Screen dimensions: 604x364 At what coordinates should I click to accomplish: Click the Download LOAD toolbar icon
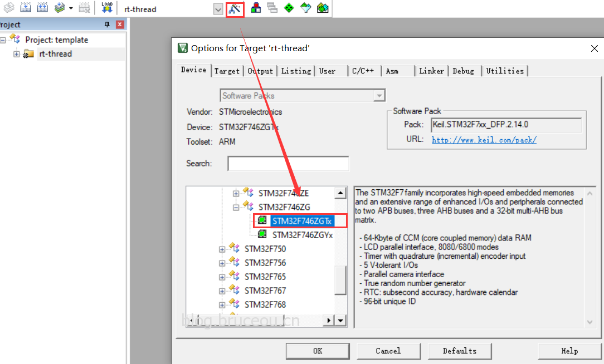tap(106, 7)
